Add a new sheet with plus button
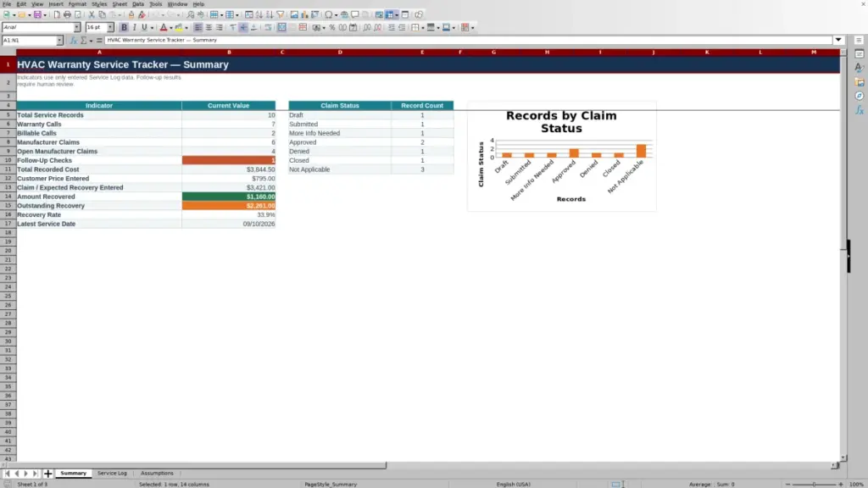 point(48,474)
